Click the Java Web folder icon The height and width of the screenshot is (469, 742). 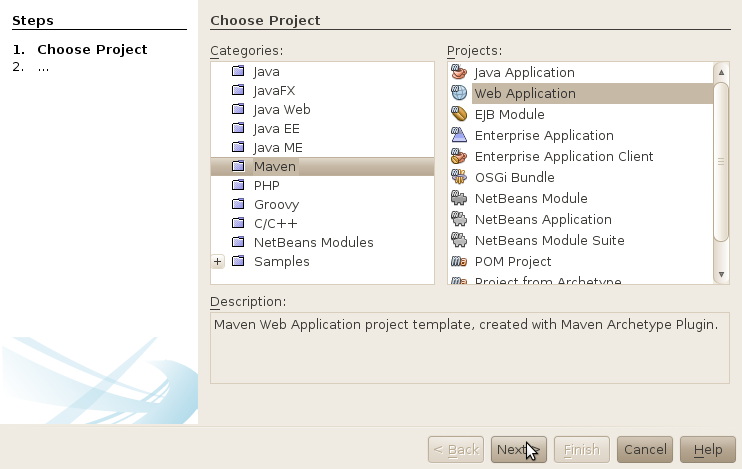238,109
